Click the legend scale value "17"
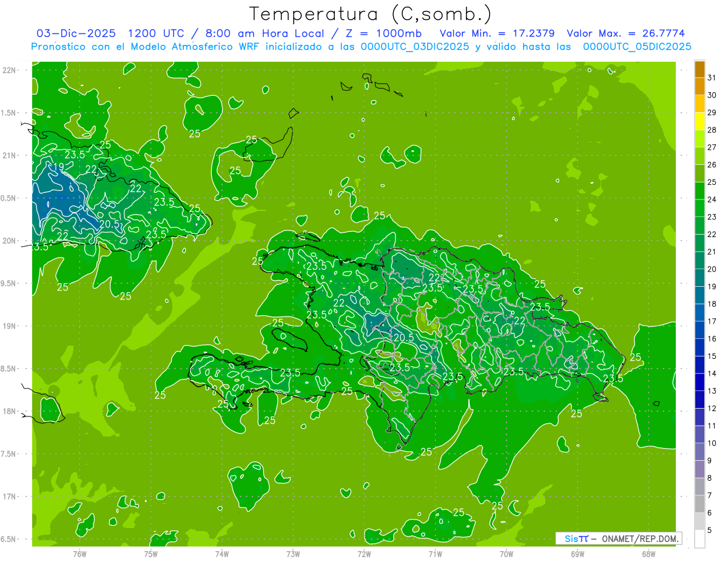 (712, 321)
